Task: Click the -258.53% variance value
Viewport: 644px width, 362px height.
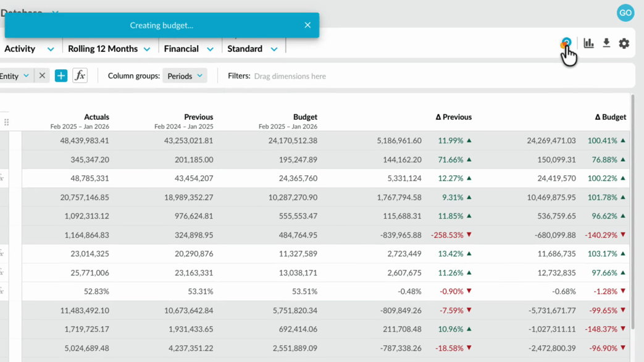Action: [447, 235]
